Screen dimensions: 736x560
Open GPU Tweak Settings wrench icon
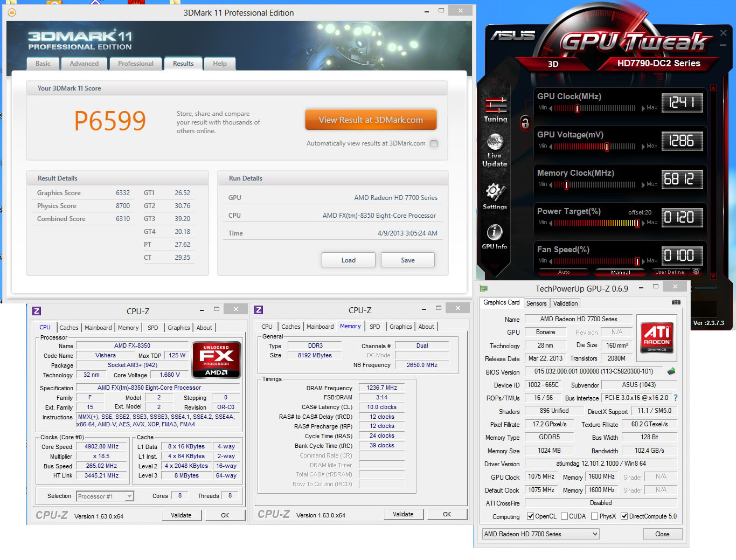(x=495, y=196)
